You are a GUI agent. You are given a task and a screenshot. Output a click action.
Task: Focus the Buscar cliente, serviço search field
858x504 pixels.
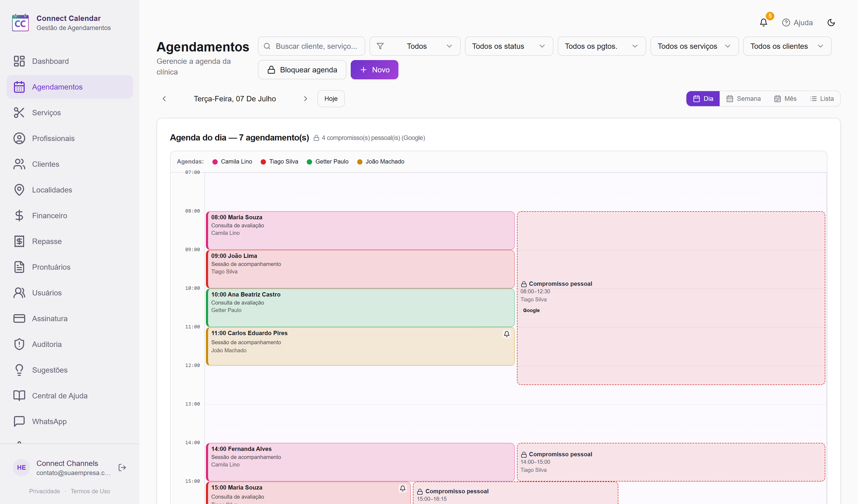tap(311, 46)
